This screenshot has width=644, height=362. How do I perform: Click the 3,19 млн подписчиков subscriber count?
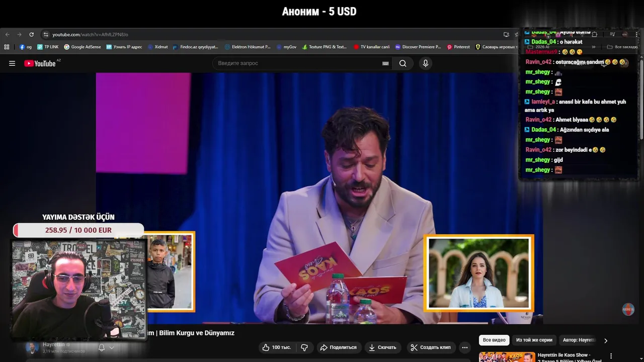click(64, 351)
